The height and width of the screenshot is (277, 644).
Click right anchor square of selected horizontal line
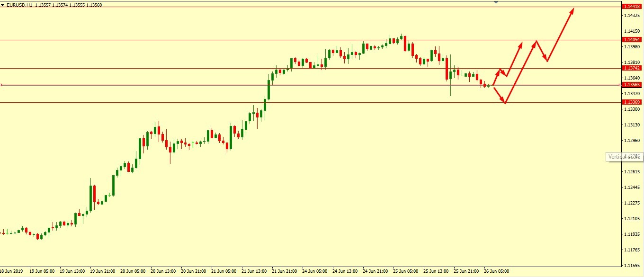[x=620, y=85]
